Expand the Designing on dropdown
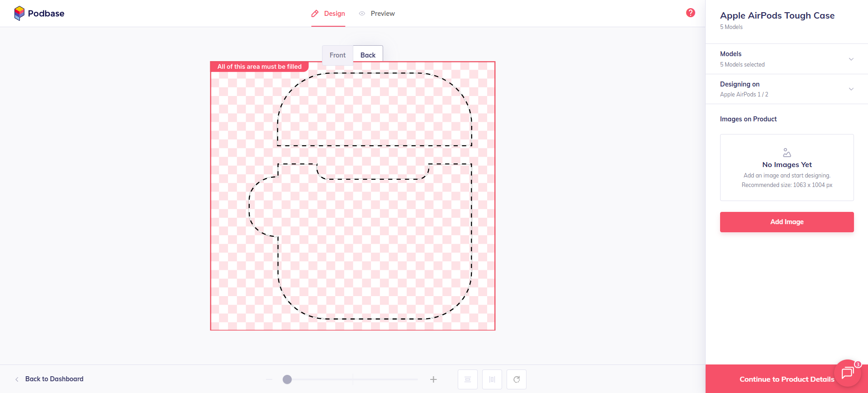Image resolution: width=868 pixels, height=393 pixels. coord(851,89)
